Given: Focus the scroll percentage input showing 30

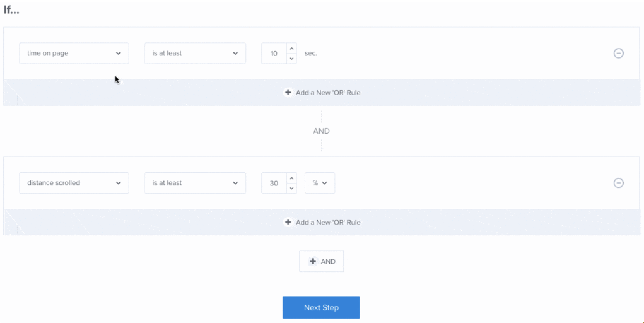Looking at the screenshot, I should pos(274,183).
